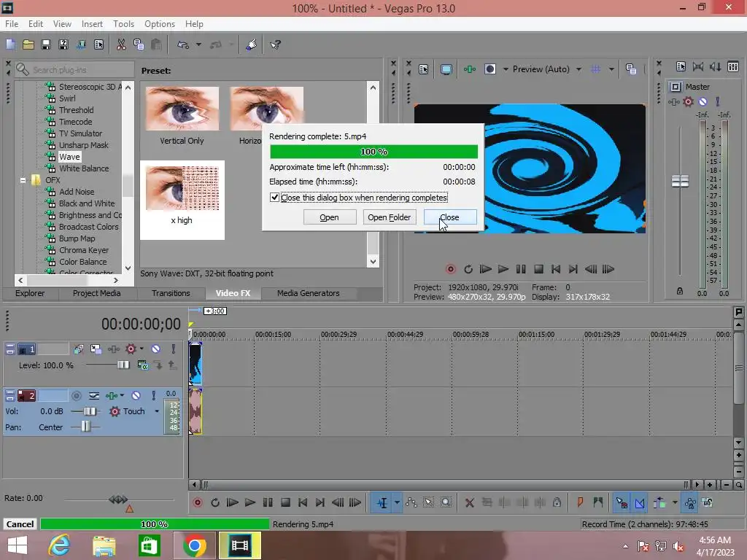
Task: Select the Zoom Edit Tool magnifier
Action: (x=446, y=502)
